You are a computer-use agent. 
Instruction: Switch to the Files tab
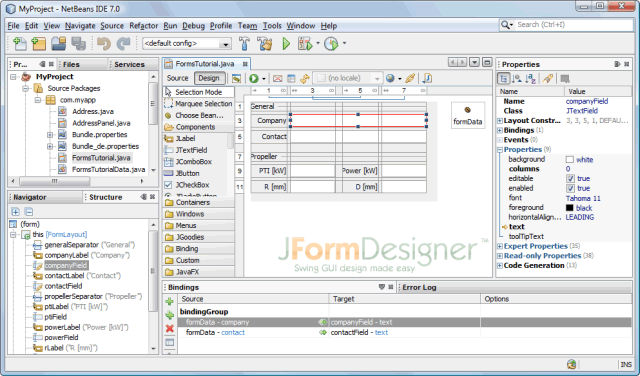point(71,65)
